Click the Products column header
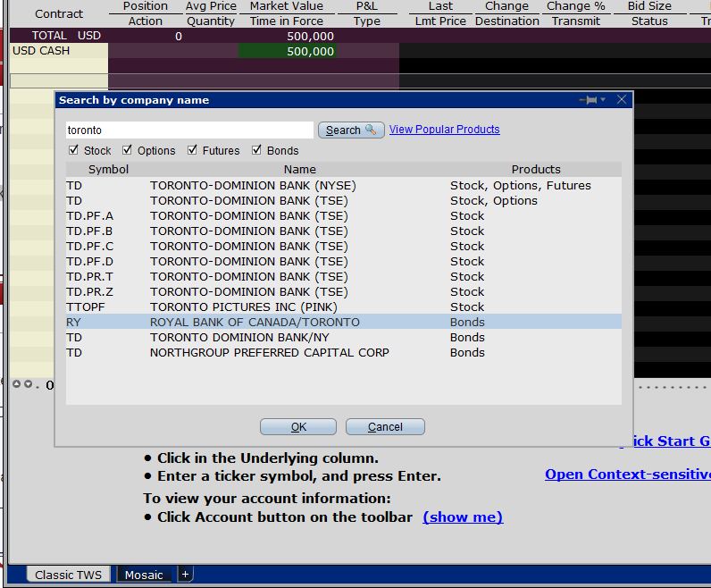 point(536,169)
